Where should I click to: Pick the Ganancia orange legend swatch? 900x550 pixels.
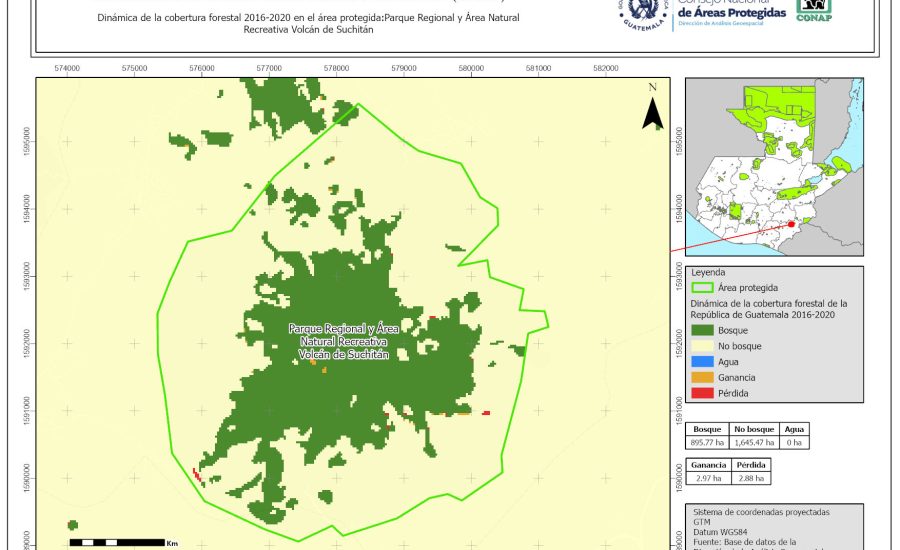pyautogui.click(x=704, y=378)
